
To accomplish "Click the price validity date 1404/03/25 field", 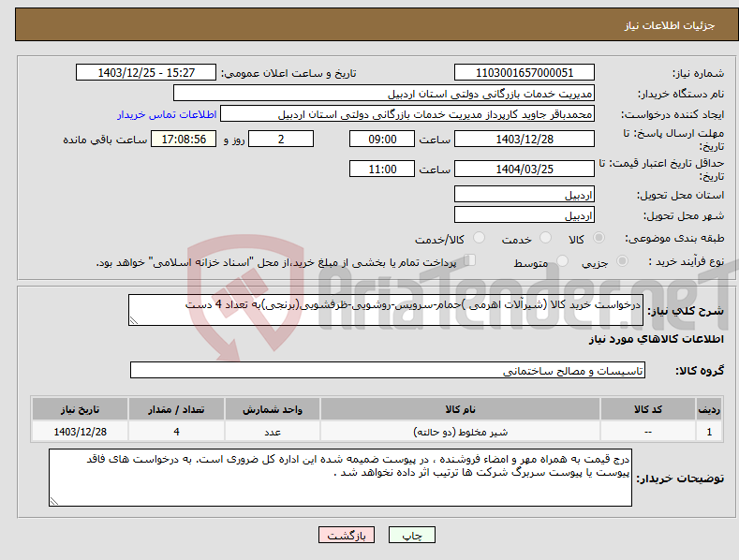I will (x=525, y=169).
